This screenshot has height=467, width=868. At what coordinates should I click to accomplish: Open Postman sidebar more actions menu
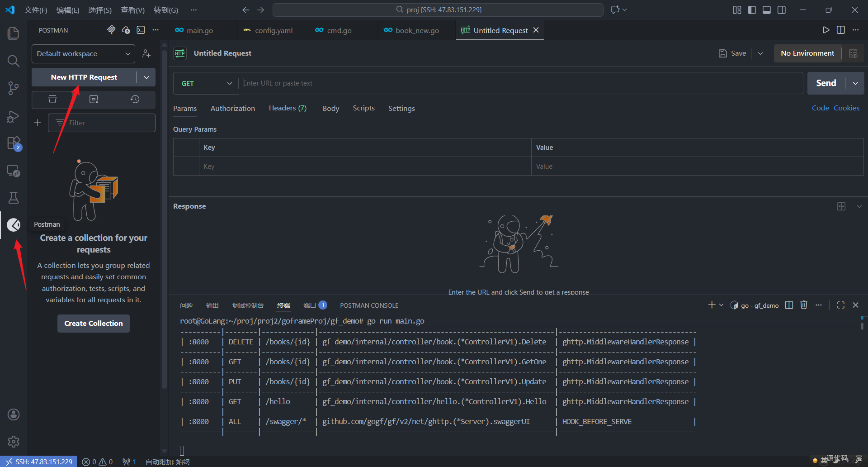[156, 30]
